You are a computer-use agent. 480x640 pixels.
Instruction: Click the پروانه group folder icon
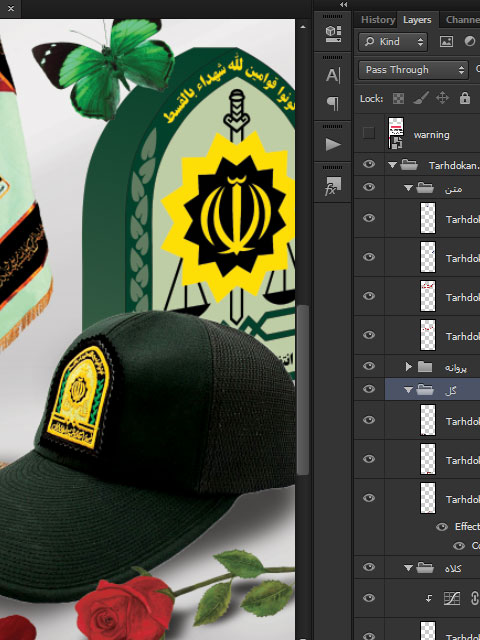(x=425, y=367)
